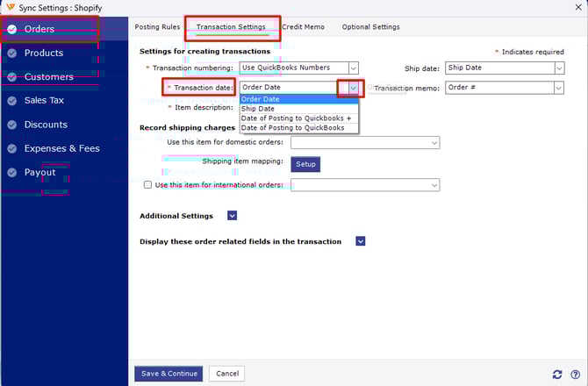Open the Optional Settings tab
Screen dimensions: 588x386
click(370, 27)
